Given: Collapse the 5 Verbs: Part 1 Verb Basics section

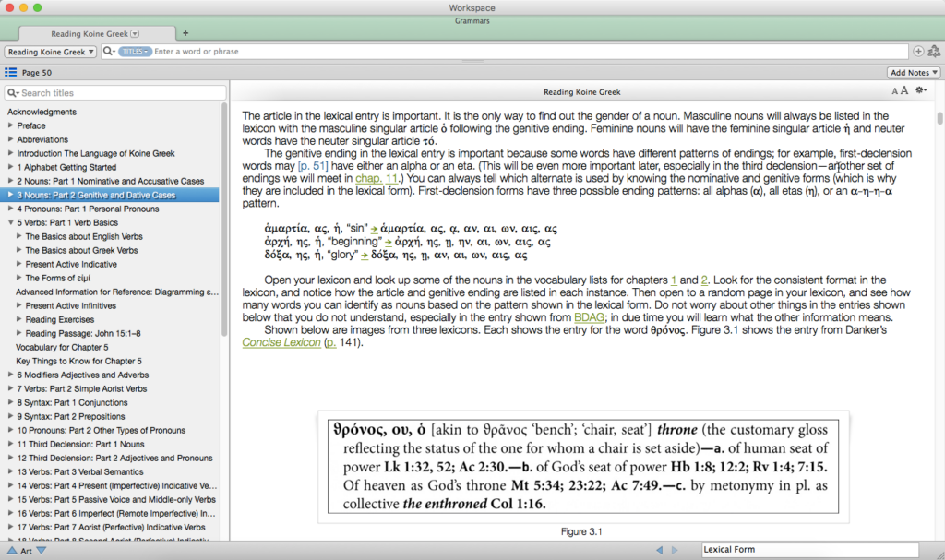Looking at the screenshot, I should pos(13,222).
